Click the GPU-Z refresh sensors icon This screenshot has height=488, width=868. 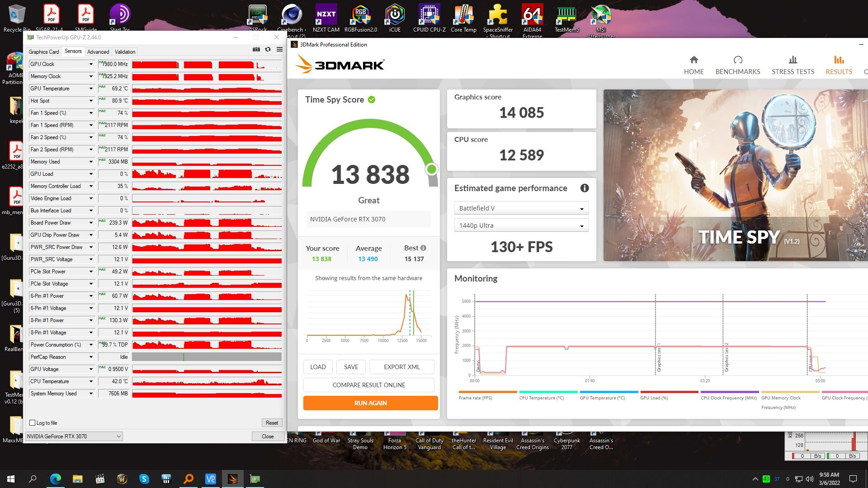coord(268,50)
